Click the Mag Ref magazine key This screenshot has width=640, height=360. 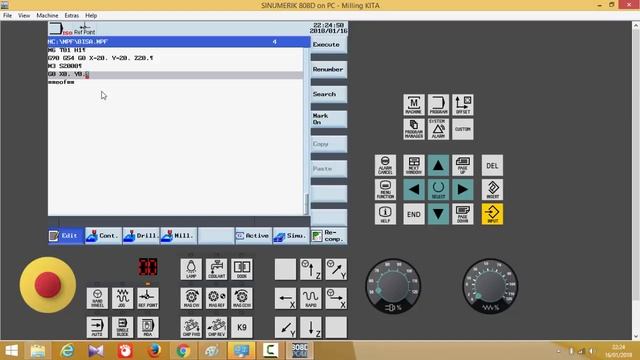216,298
